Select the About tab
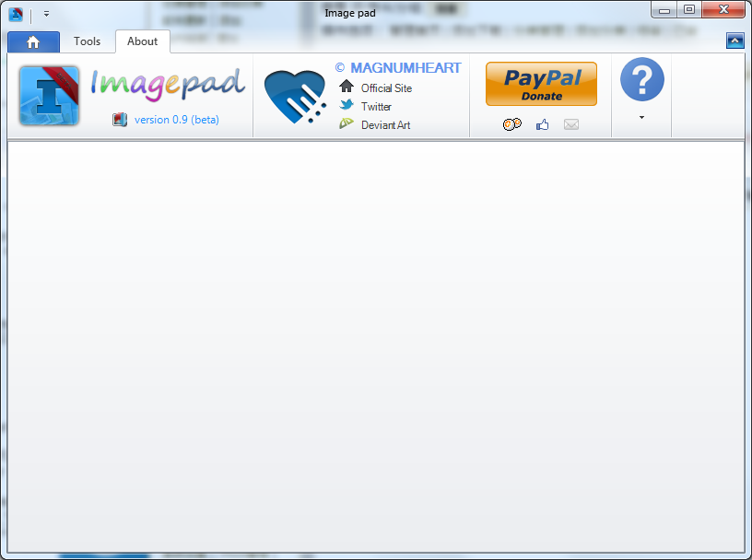This screenshot has height=560, width=752. 143,41
